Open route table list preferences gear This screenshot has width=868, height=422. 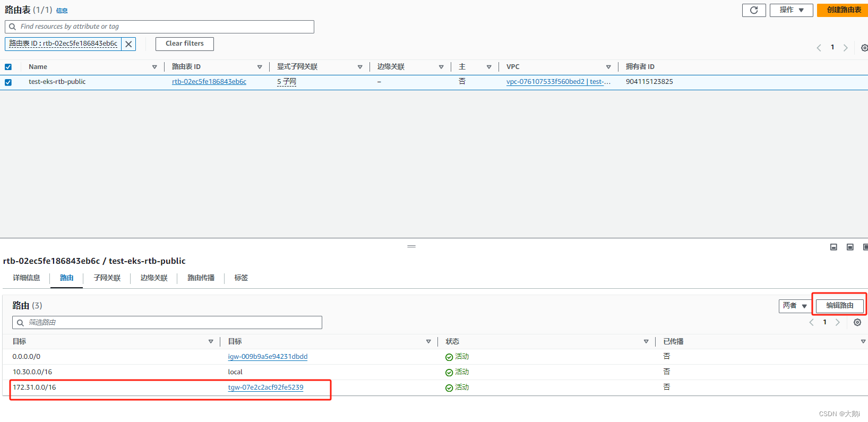[864, 48]
